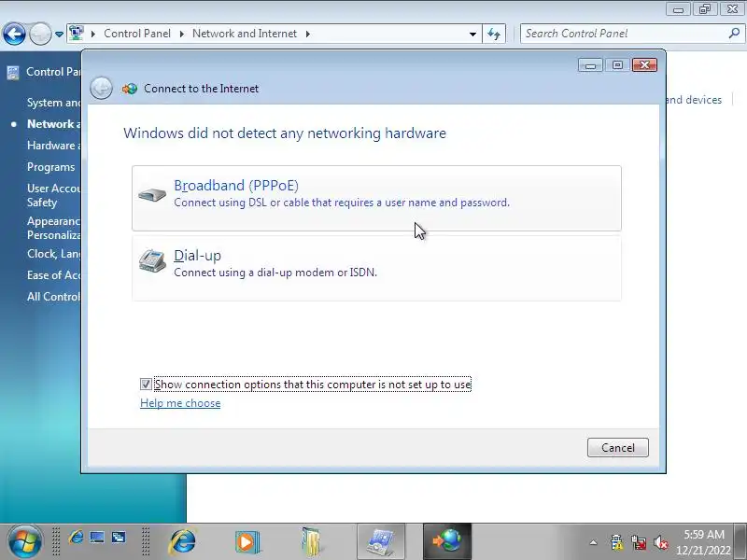Cancel the Connect to the Internet wizard
The image size is (747, 560).
point(617,448)
